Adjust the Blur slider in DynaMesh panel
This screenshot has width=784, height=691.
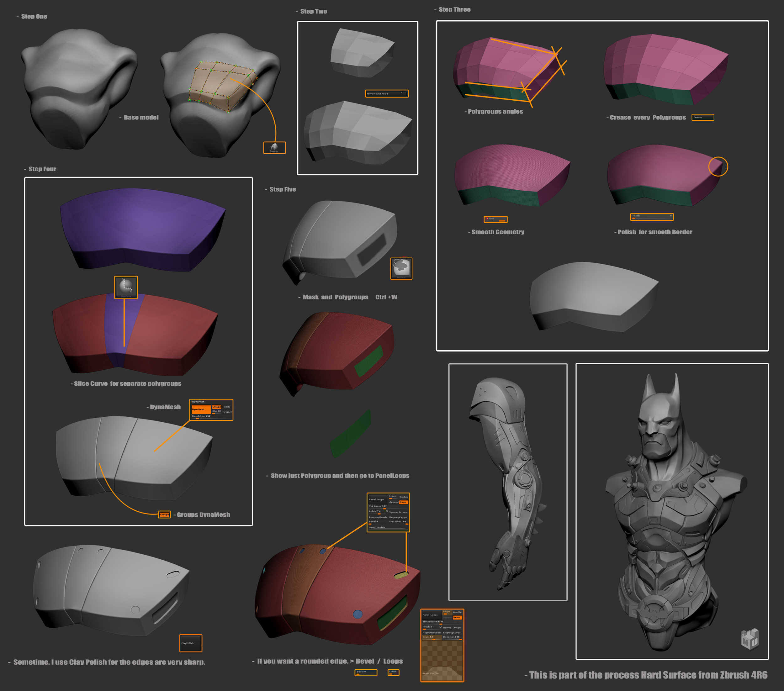(x=217, y=412)
